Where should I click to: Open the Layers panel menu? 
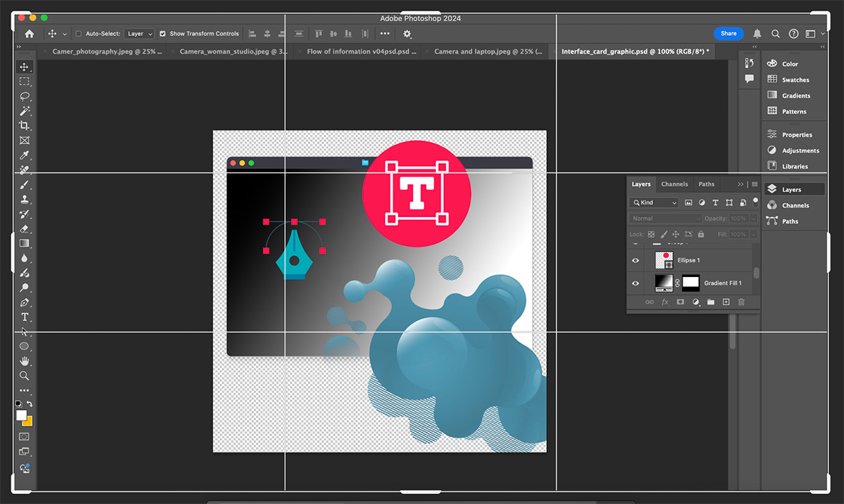click(x=755, y=184)
